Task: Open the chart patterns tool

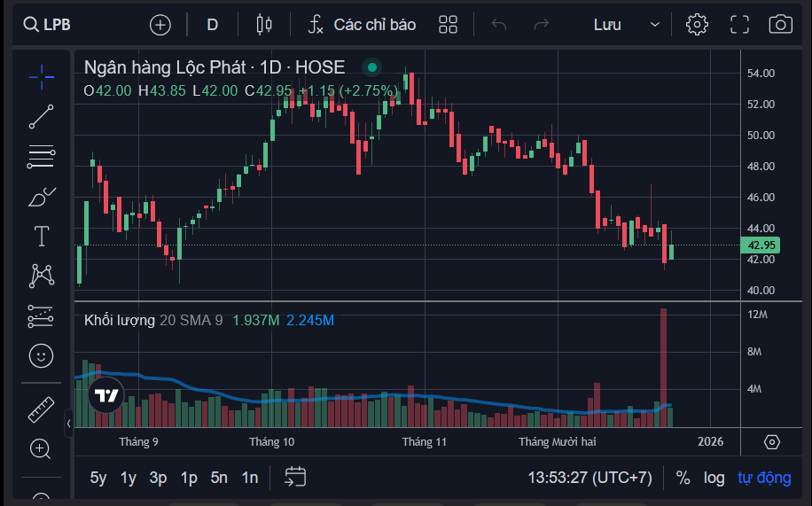Action: 41,276
